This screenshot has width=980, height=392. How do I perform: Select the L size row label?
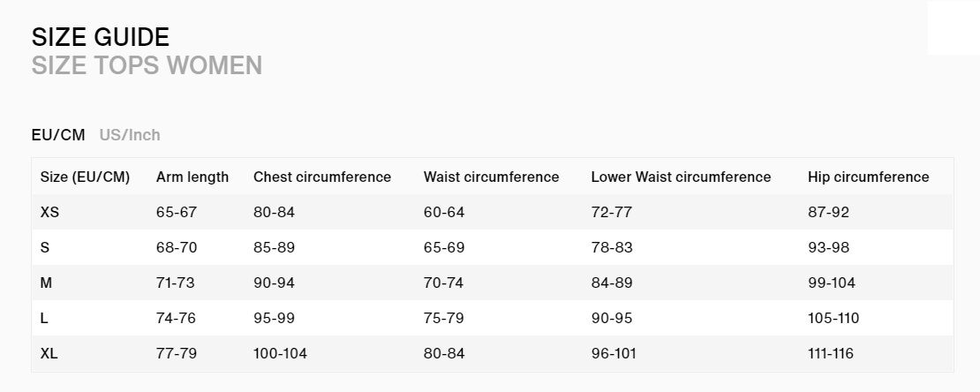44,318
